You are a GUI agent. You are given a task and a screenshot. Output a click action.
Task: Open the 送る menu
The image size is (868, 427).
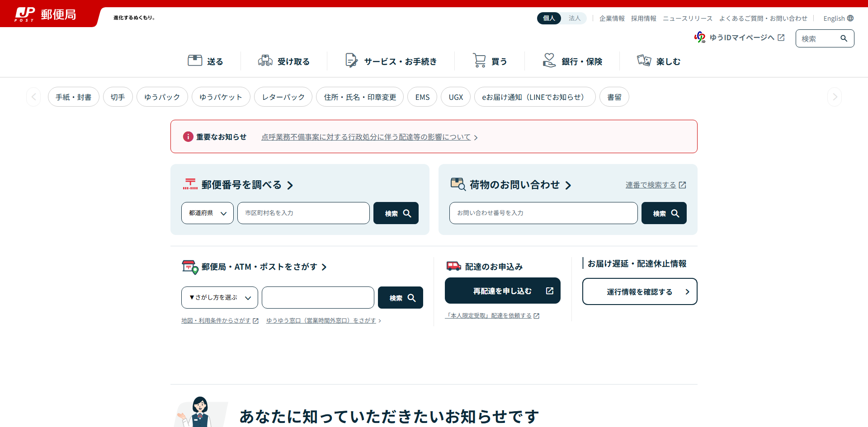click(206, 61)
